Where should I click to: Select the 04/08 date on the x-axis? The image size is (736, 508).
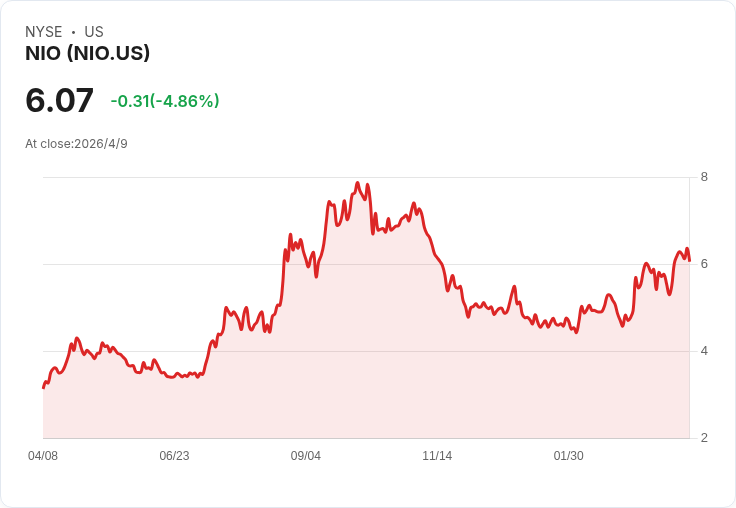[43, 456]
